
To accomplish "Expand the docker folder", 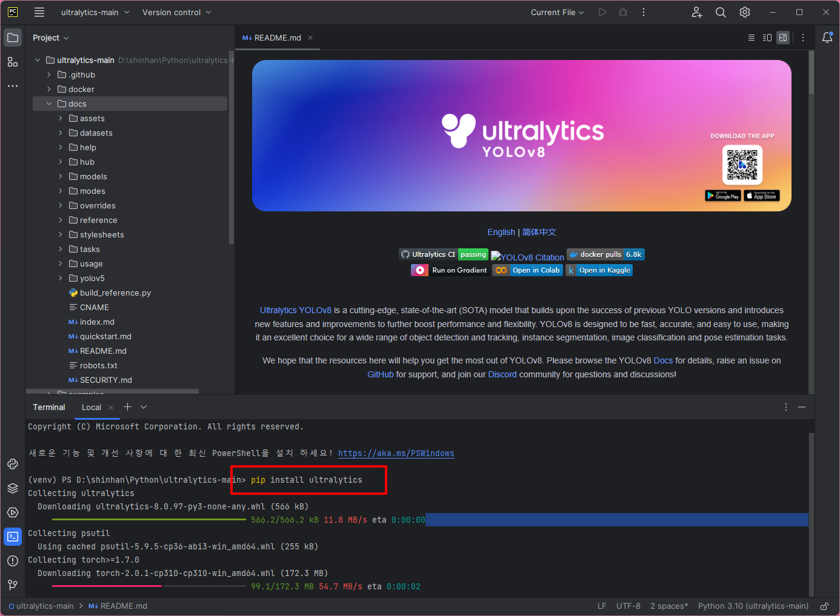I will (x=49, y=90).
